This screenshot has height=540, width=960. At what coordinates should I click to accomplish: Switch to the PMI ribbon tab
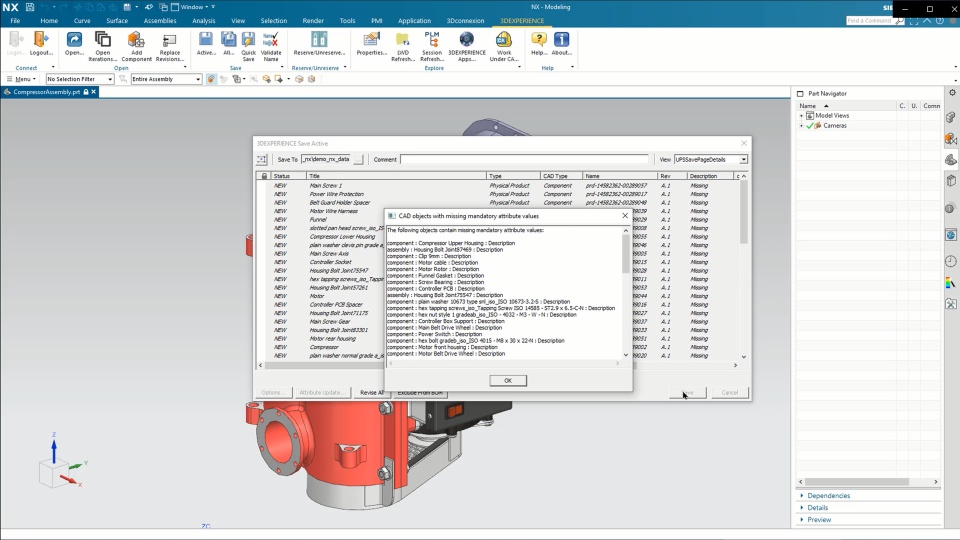(x=377, y=21)
